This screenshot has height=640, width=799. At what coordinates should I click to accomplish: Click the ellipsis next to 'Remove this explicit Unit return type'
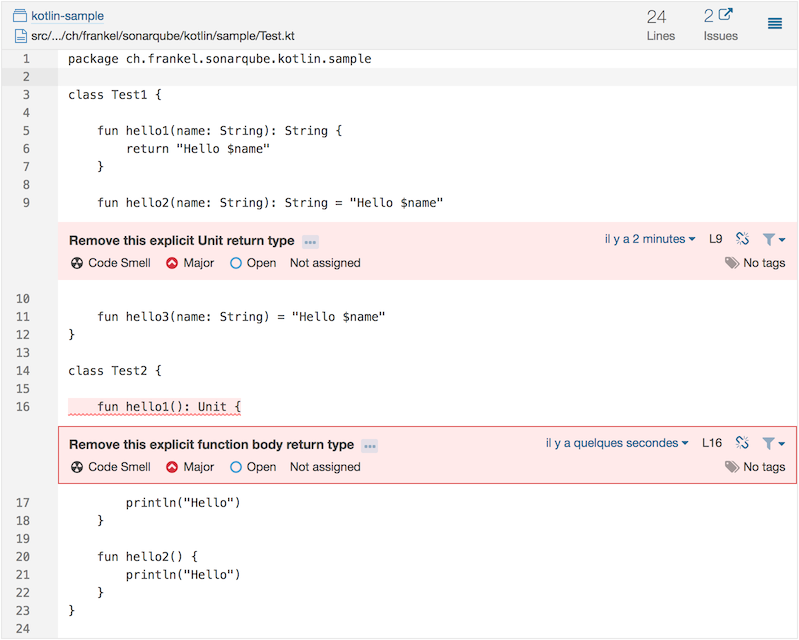click(310, 242)
